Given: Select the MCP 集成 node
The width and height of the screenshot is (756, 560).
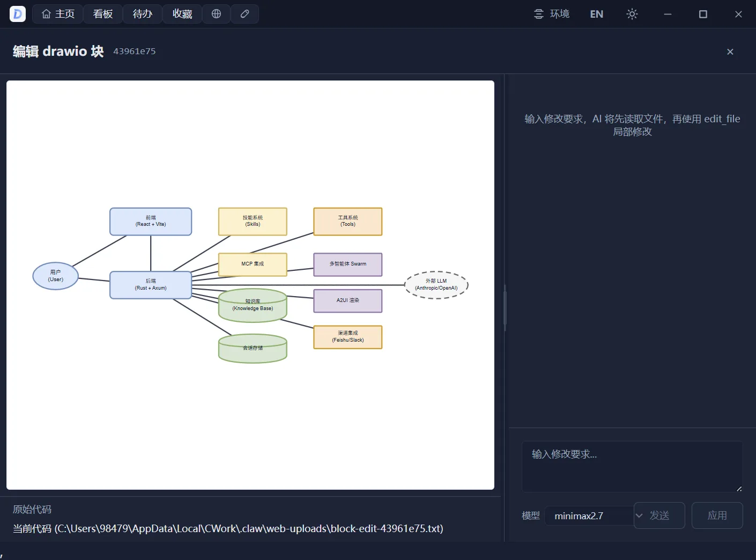Looking at the screenshot, I should (x=253, y=264).
